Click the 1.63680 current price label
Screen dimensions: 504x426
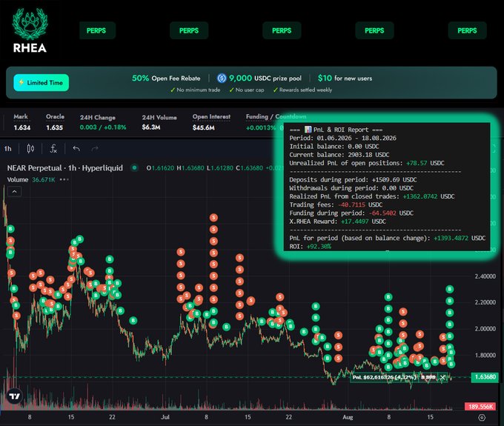tap(485, 377)
